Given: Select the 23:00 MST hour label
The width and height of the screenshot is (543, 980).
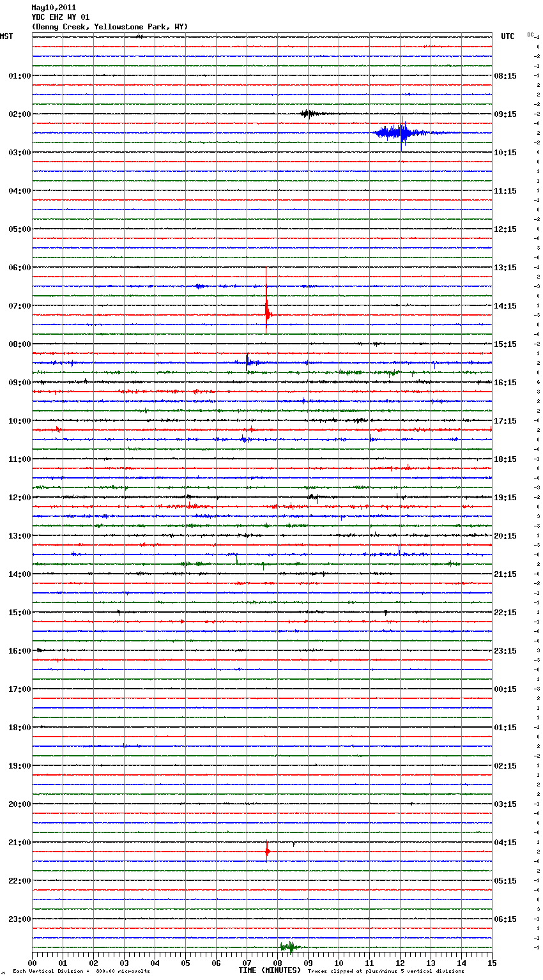Looking at the screenshot, I should (20, 919).
